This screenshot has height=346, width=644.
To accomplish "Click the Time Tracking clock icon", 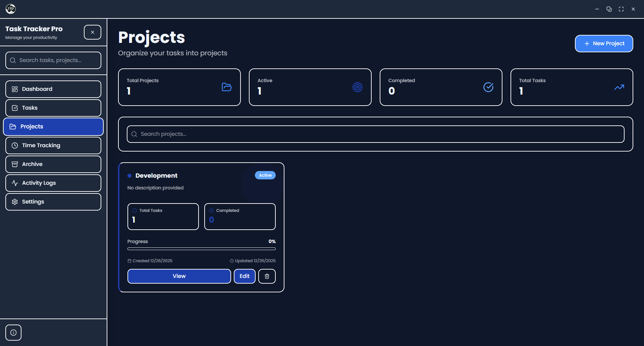I will pos(14,145).
